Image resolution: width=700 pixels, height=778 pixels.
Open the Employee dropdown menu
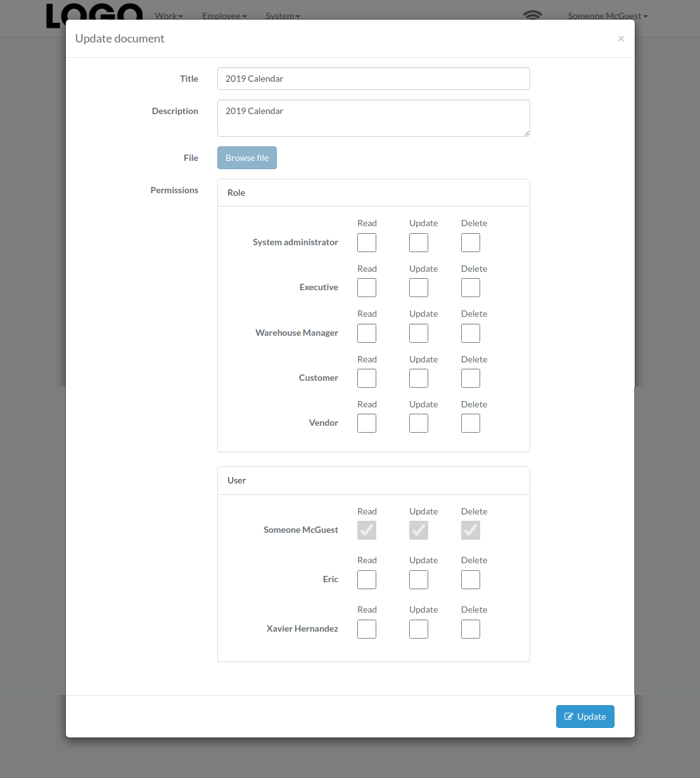pyautogui.click(x=224, y=16)
